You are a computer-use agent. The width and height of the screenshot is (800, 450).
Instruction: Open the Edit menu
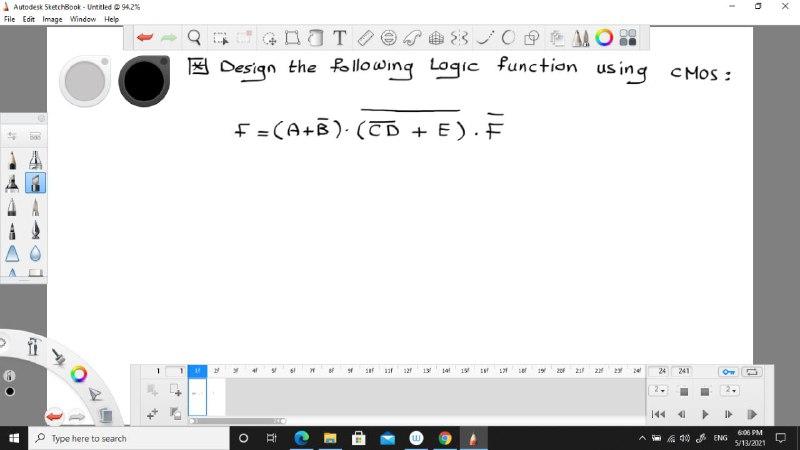click(x=29, y=19)
